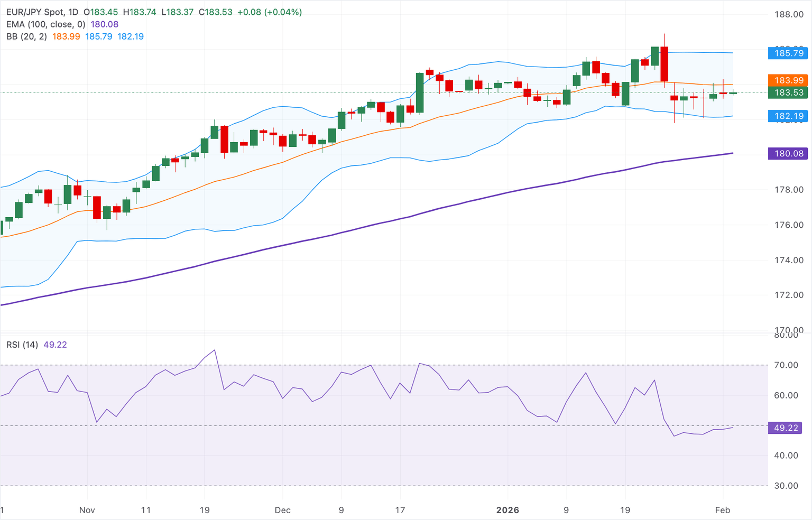Click the Dec label on the time axis
Viewport: 812px width, 520px height.
tap(283, 510)
